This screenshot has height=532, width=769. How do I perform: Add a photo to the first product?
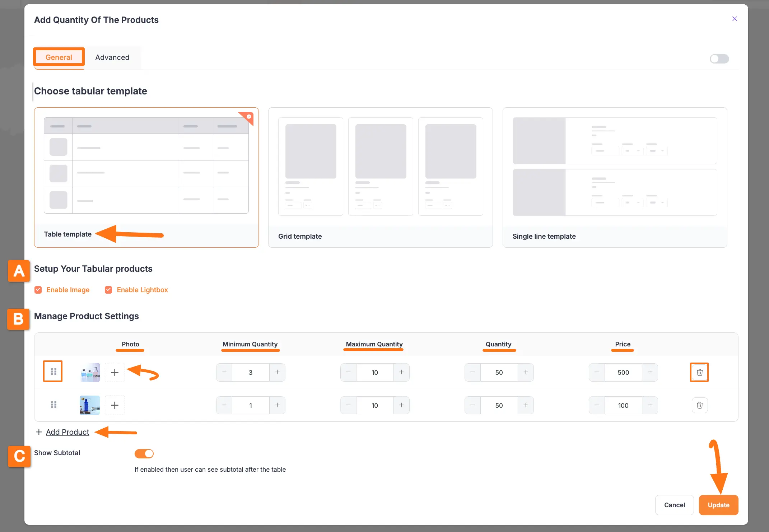[115, 372]
